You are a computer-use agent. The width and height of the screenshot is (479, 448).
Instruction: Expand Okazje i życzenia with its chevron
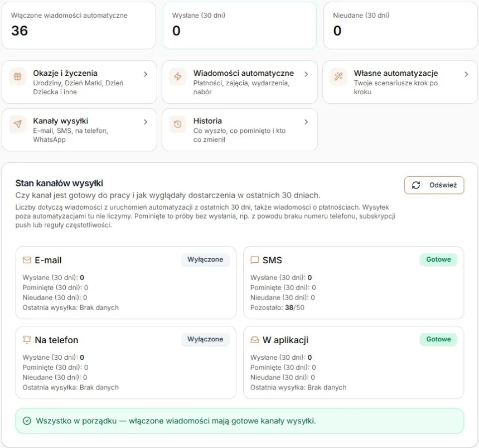pyautogui.click(x=146, y=74)
